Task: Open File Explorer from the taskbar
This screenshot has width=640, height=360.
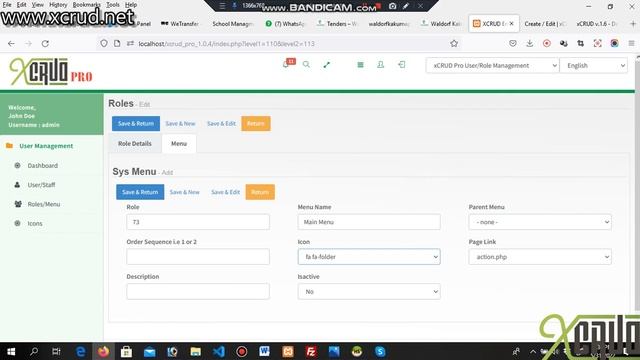Action: pyautogui.click(x=196, y=351)
